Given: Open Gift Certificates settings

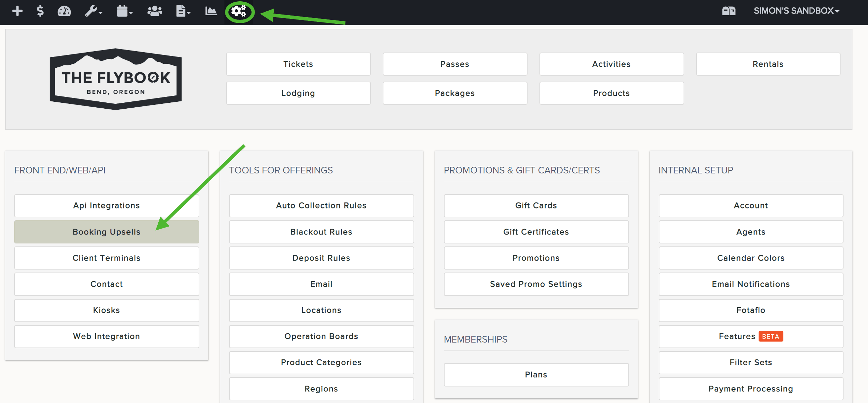Looking at the screenshot, I should 536,232.
